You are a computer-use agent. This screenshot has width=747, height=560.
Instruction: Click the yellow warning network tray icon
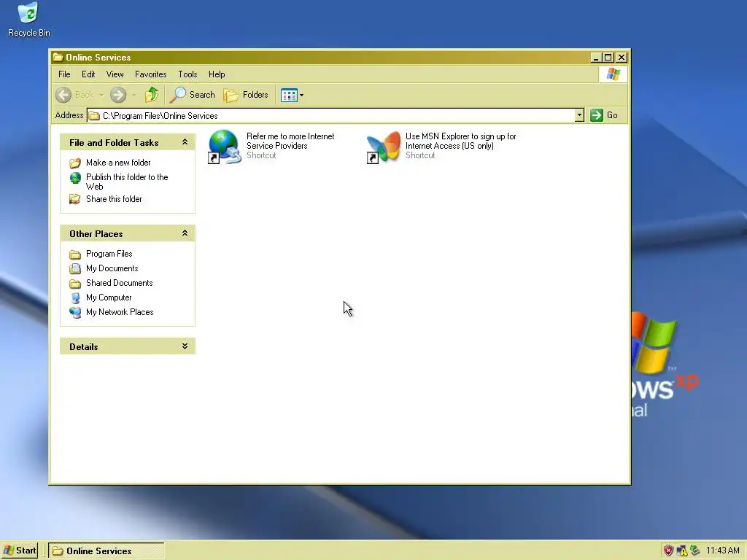click(x=682, y=551)
